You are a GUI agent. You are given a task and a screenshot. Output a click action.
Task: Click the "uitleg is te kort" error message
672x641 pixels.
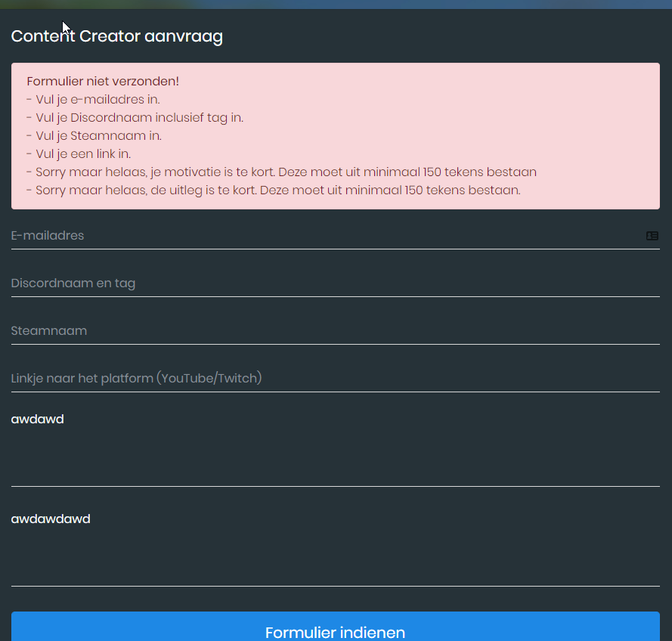tap(273, 190)
